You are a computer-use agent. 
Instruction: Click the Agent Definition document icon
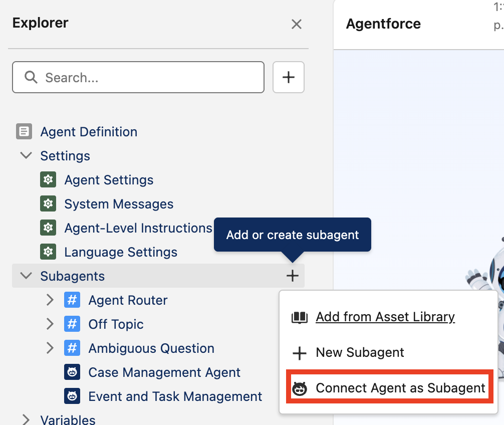24,131
